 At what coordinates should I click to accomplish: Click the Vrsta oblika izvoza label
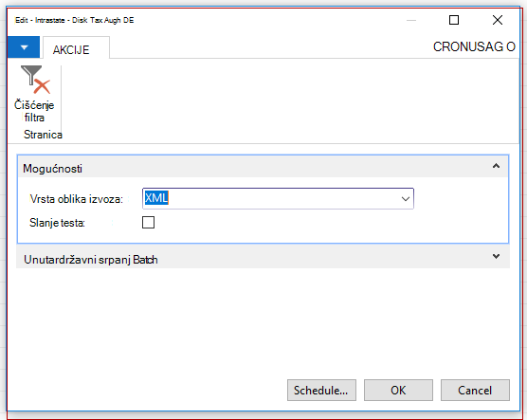coord(76,199)
